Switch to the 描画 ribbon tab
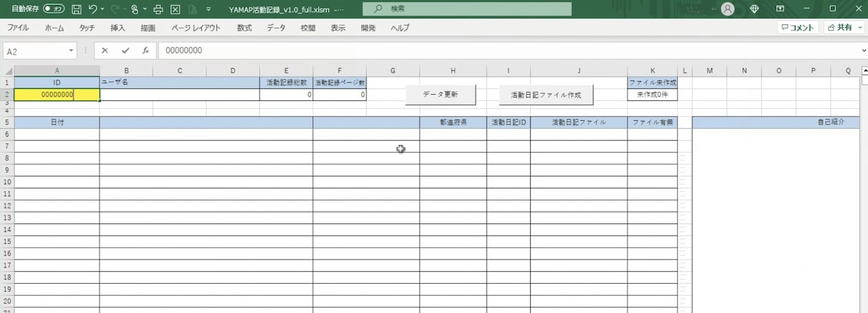The width and height of the screenshot is (868, 313). point(148,28)
